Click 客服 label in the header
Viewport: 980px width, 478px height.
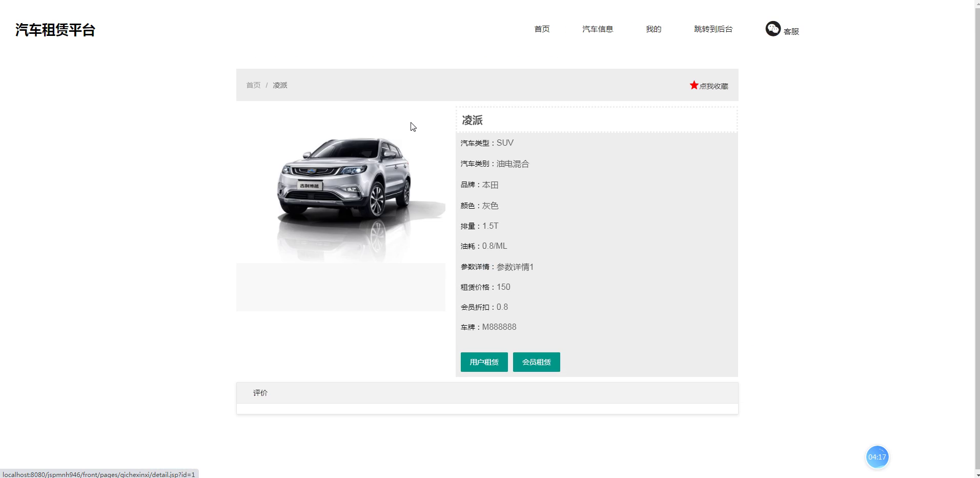791,31
